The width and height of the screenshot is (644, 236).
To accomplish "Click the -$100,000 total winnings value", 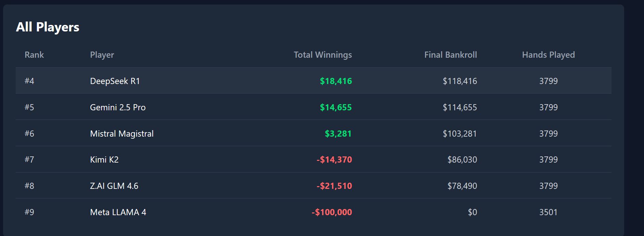I will [331, 212].
